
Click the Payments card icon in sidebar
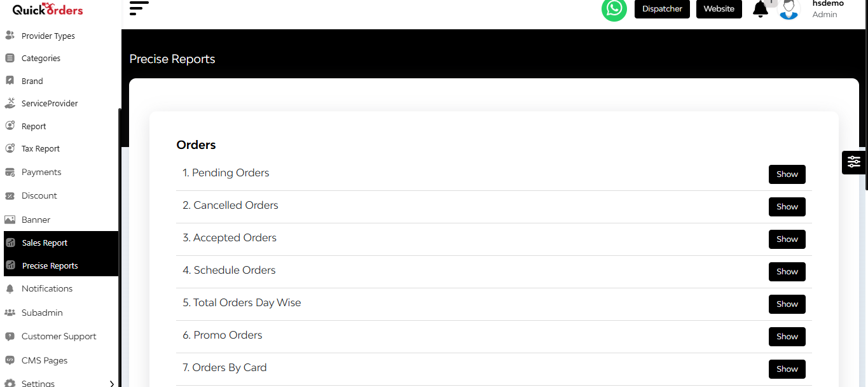point(10,172)
